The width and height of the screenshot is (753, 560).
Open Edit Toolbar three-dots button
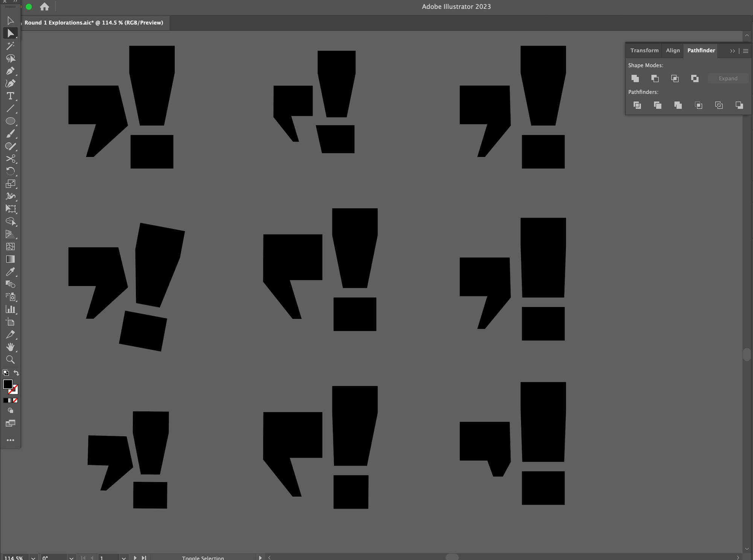pos(10,440)
